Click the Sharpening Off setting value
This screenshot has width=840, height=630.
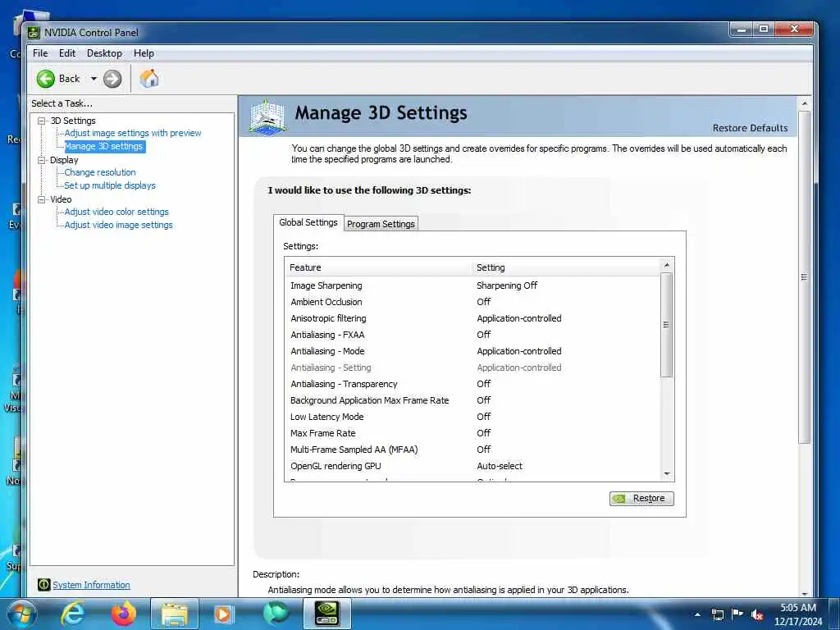point(507,285)
